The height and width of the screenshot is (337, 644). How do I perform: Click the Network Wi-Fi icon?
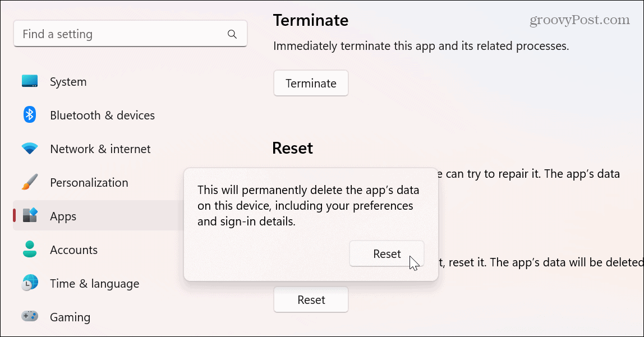tap(30, 149)
